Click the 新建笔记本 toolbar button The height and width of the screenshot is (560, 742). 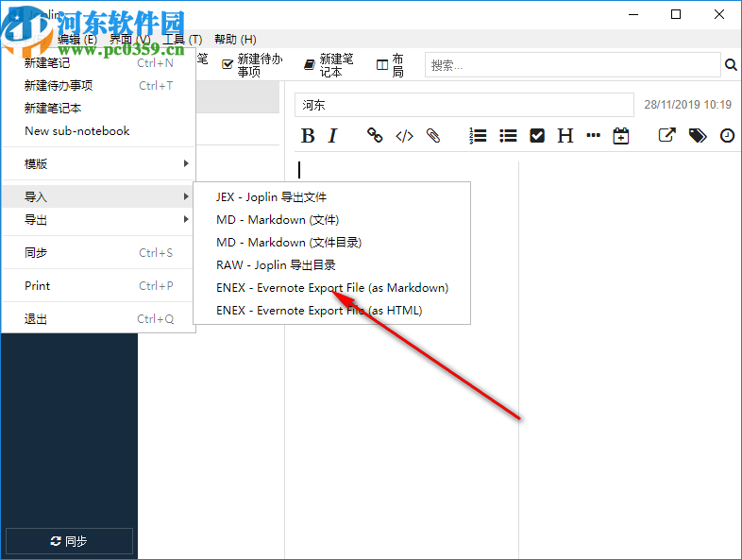329,65
